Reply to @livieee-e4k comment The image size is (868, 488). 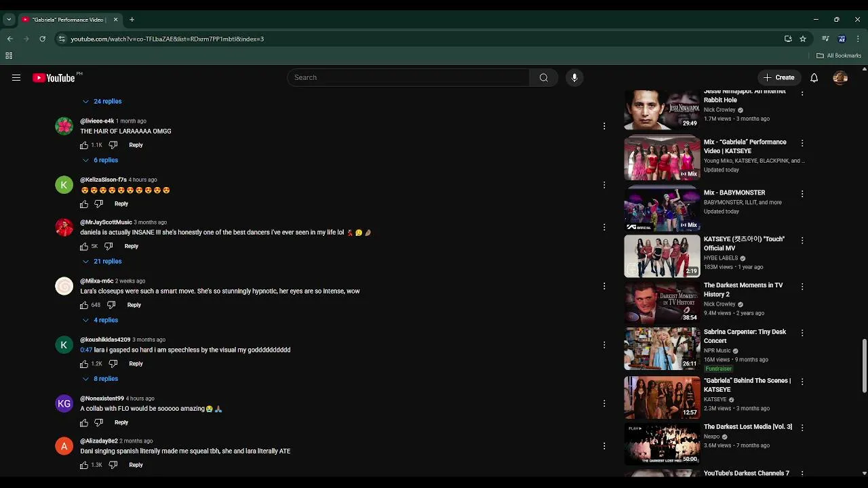point(136,145)
